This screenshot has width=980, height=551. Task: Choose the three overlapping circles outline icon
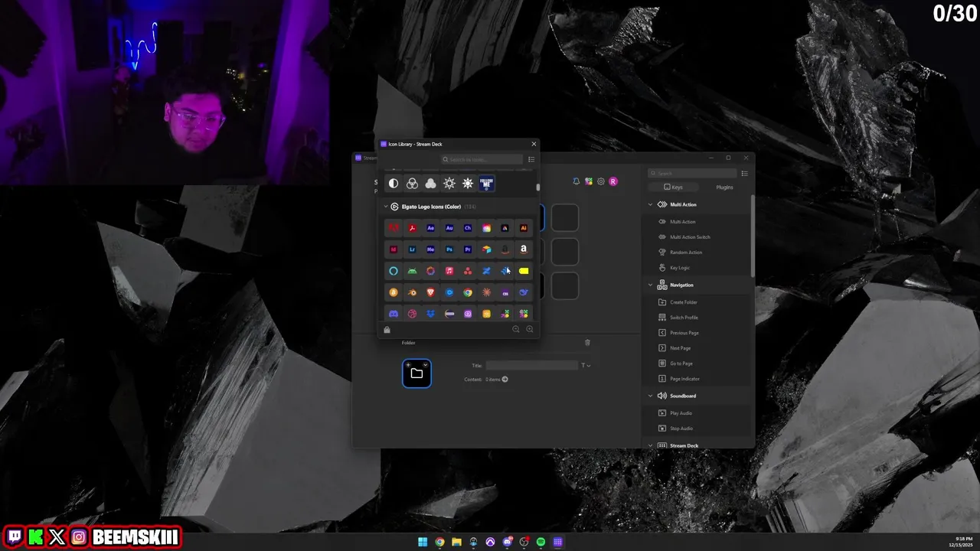412,184
